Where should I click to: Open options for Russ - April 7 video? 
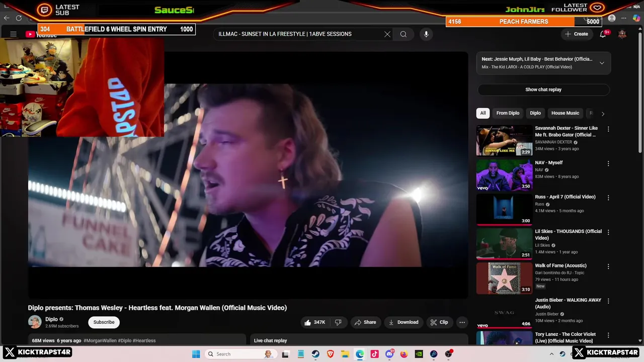point(608,198)
